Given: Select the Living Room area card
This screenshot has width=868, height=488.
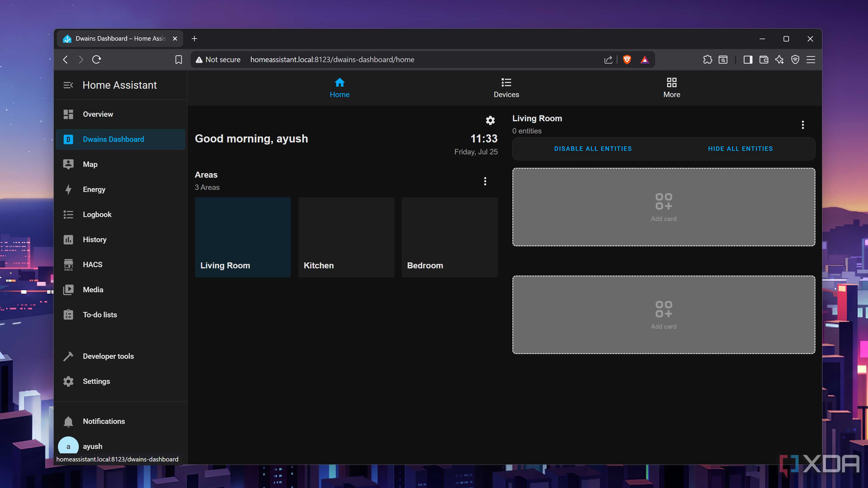Looking at the screenshot, I should pyautogui.click(x=243, y=237).
